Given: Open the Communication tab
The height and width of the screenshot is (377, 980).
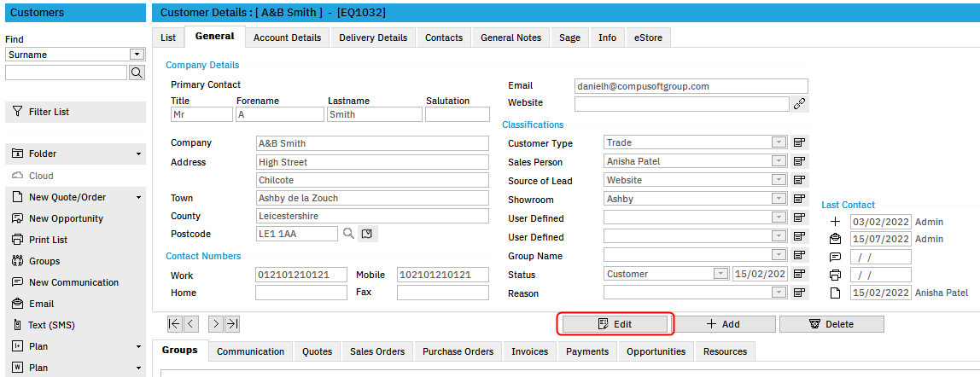Looking at the screenshot, I should 250,351.
